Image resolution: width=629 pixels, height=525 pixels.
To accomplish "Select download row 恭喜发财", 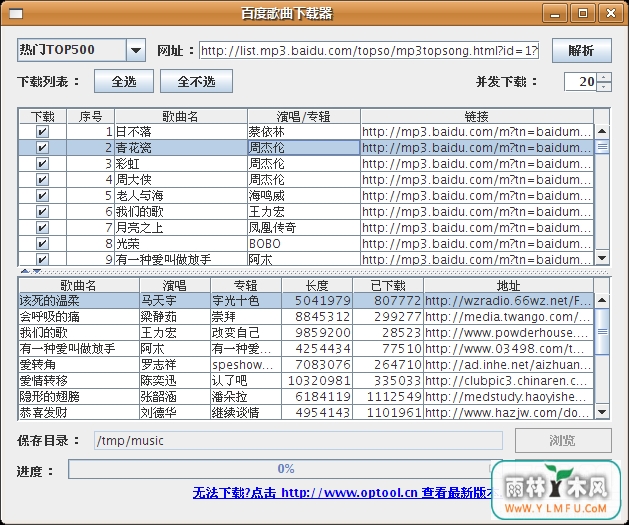I will 306,412.
